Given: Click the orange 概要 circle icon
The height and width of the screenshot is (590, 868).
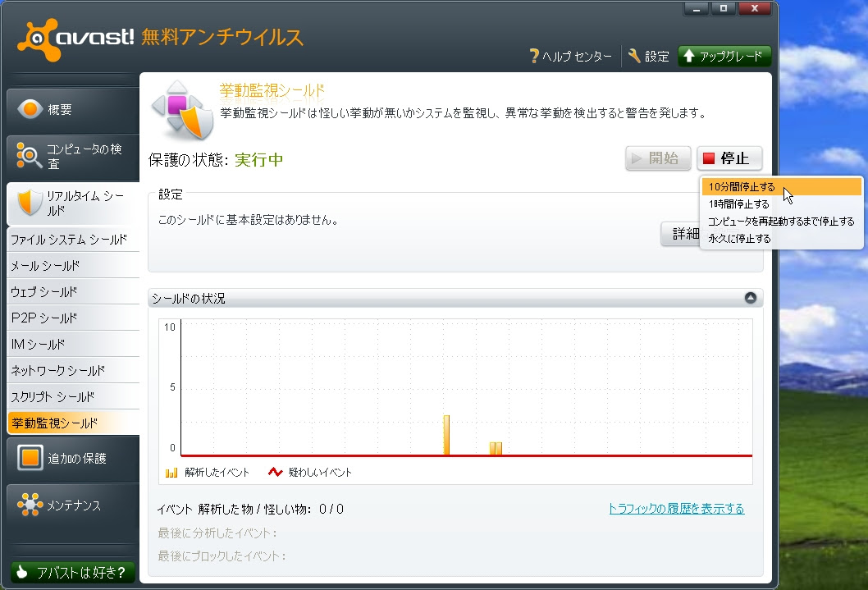Looking at the screenshot, I should (x=30, y=109).
